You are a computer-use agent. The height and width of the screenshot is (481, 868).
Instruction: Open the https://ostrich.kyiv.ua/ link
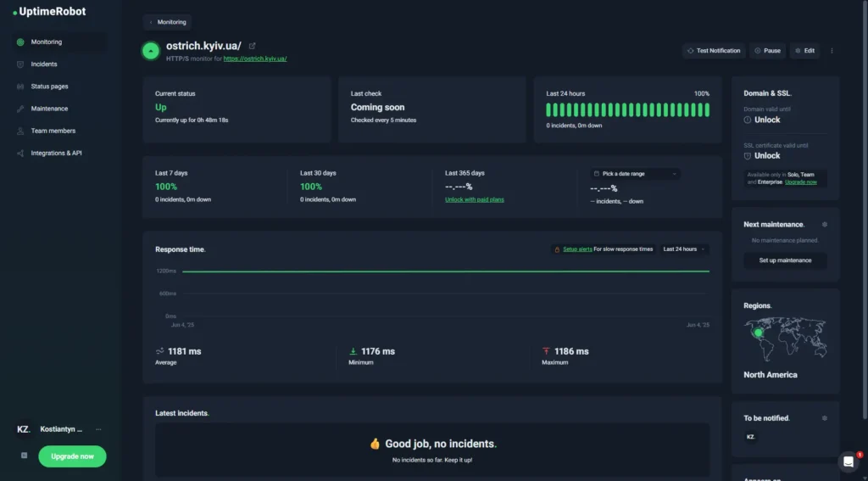point(255,59)
